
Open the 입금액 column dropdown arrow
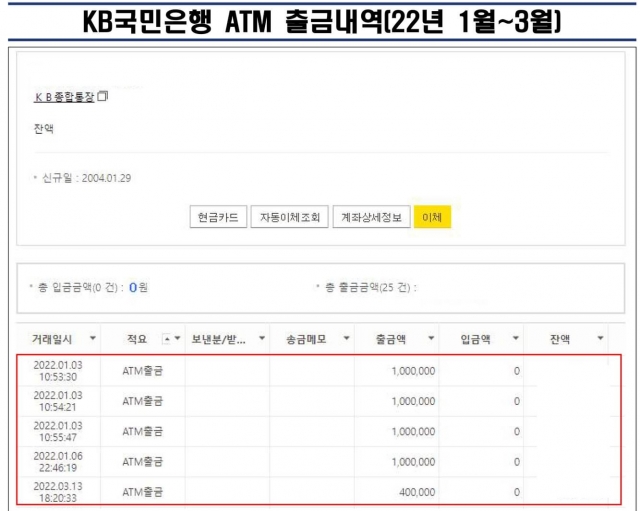click(516, 338)
